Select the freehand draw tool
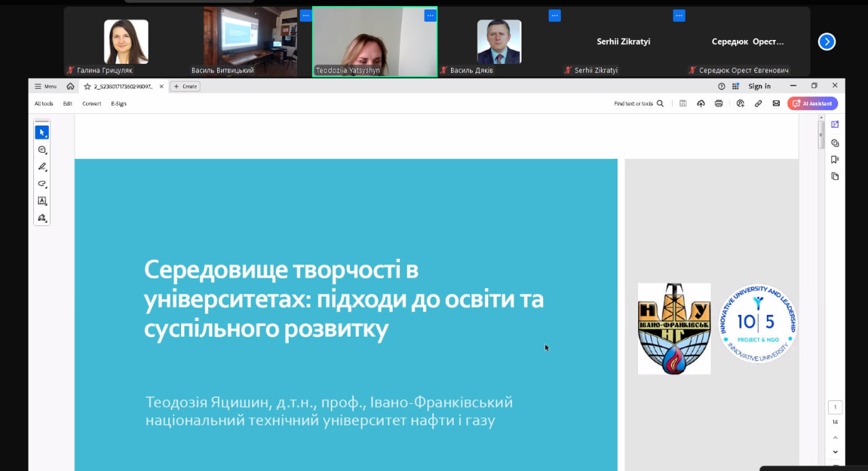868x471 pixels. [42, 184]
